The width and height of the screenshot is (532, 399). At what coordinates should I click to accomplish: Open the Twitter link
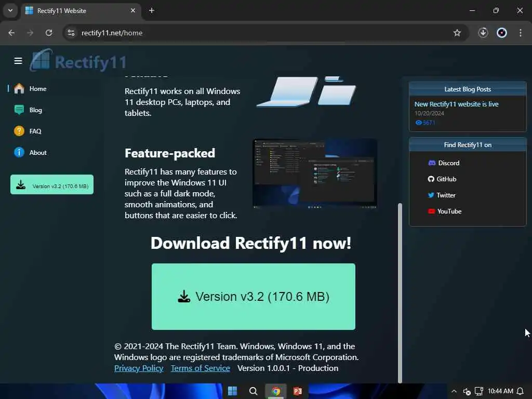click(442, 195)
